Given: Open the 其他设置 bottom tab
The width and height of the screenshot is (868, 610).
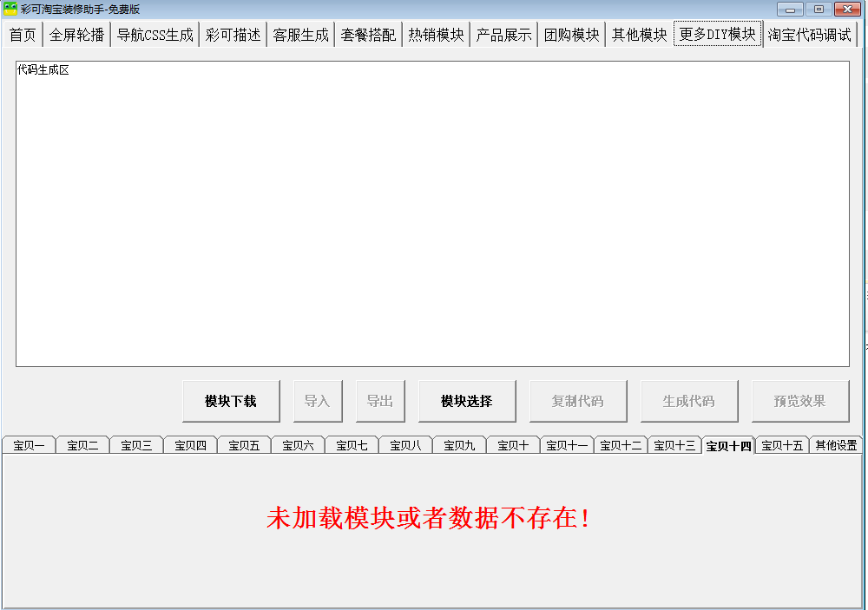Looking at the screenshot, I should (835, 445).
